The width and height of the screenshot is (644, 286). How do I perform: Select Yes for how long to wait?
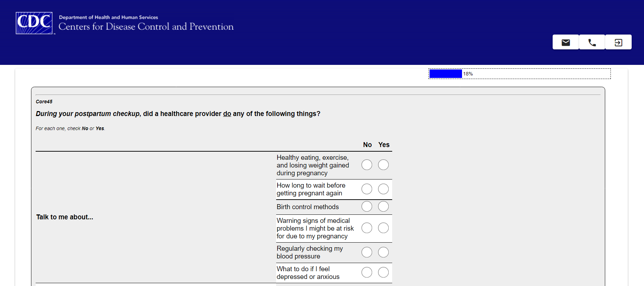[383, 189]
